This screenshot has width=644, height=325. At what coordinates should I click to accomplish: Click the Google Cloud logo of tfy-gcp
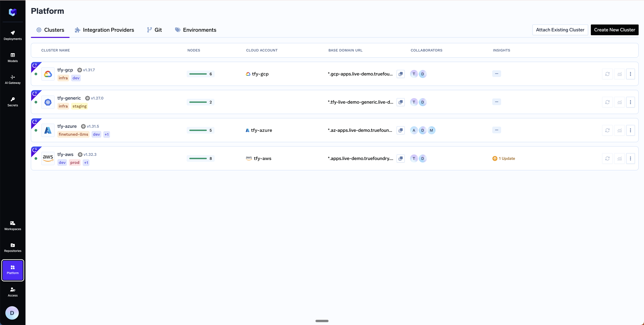(x=48, y=74)
